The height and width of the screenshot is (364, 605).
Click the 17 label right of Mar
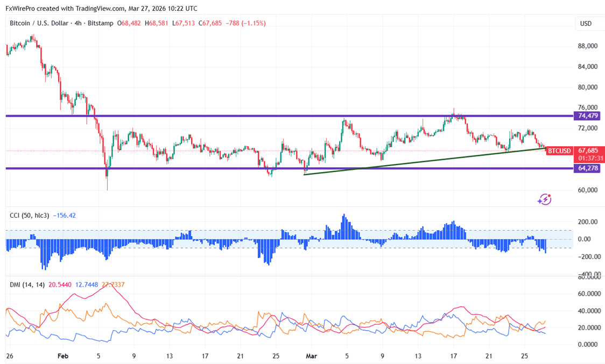tap(453, 356)
